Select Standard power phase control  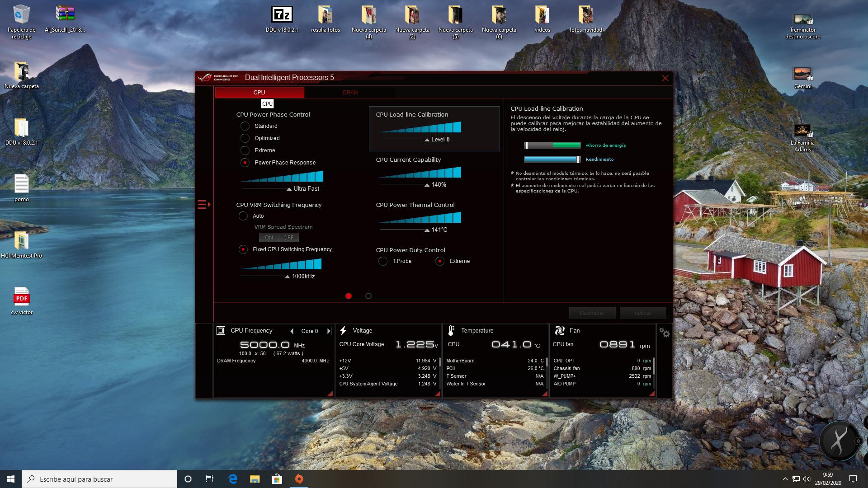pos(245,126)
